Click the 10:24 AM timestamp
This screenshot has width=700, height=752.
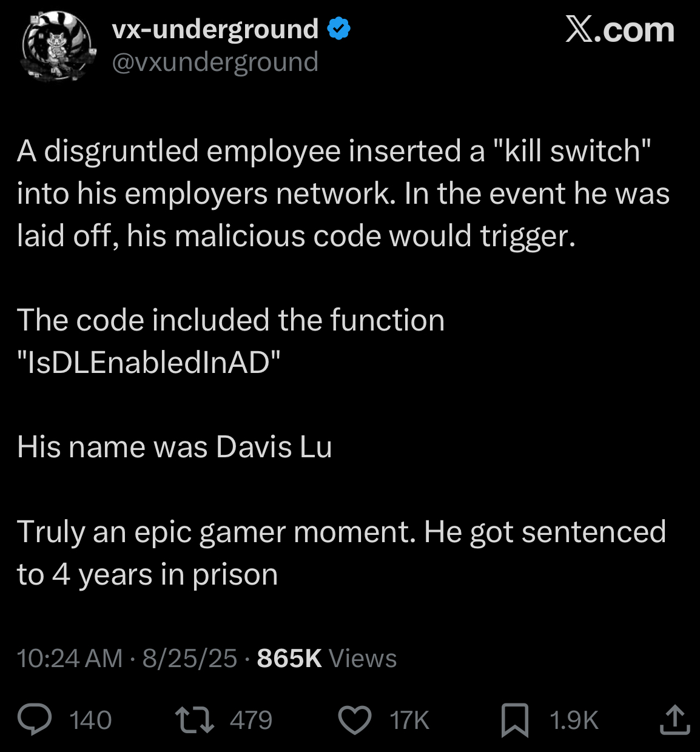point(70,658)
